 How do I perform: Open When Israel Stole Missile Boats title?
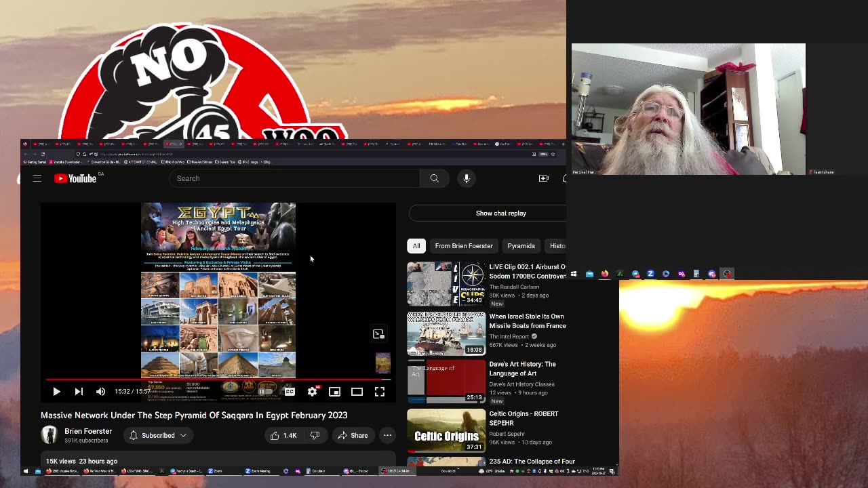pyautogui.click(x=528, y=321)
